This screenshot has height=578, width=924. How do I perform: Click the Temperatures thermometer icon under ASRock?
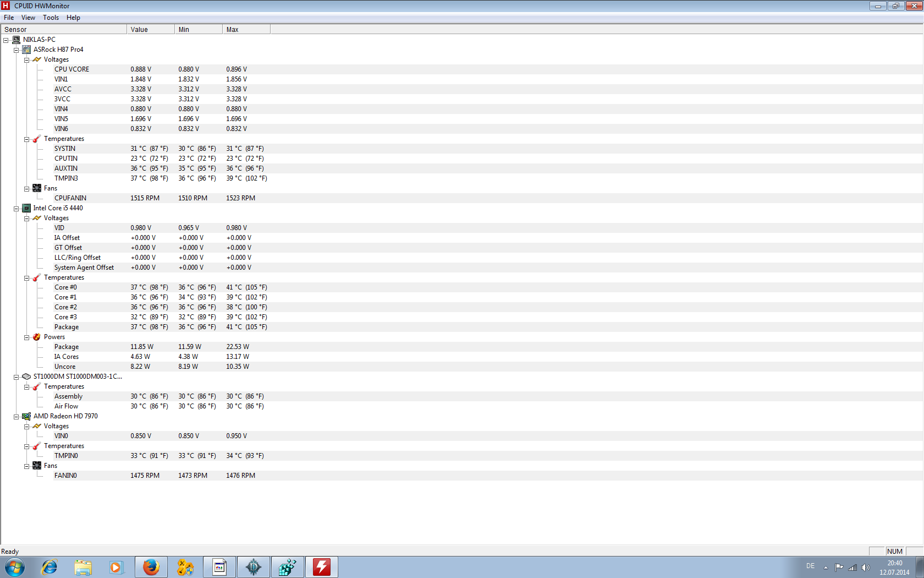[37, 139]
